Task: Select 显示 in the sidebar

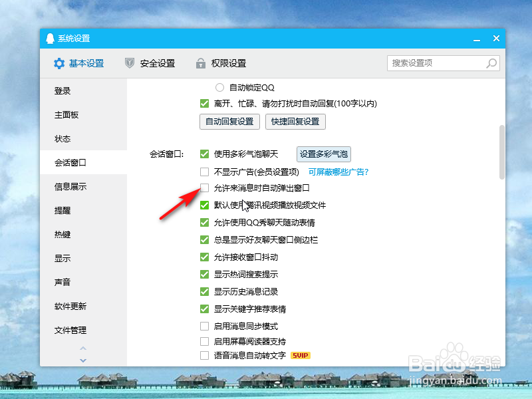Action: click(x=84, y=258)
